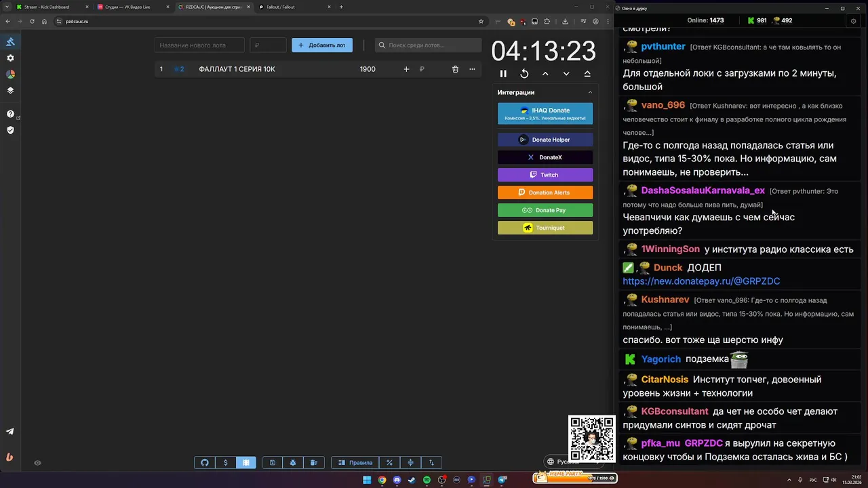Click the Добавить лот button

(x=322, y=45)
